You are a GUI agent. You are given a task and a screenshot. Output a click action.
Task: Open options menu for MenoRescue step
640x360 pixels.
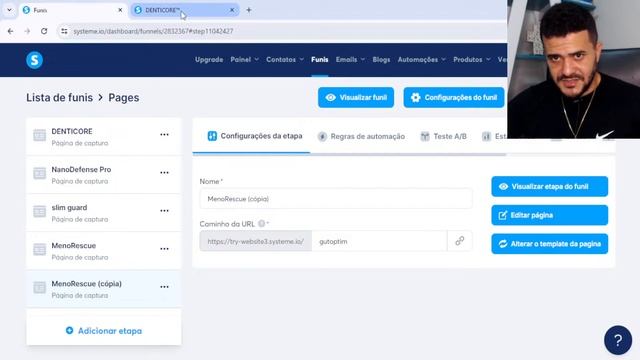(164, 249)
